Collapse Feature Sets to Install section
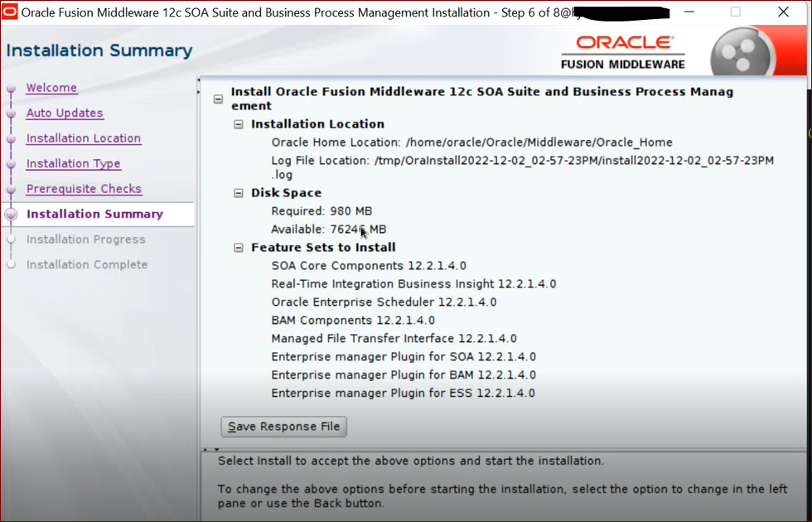The image size is (812, 522). tap(239, 248)
